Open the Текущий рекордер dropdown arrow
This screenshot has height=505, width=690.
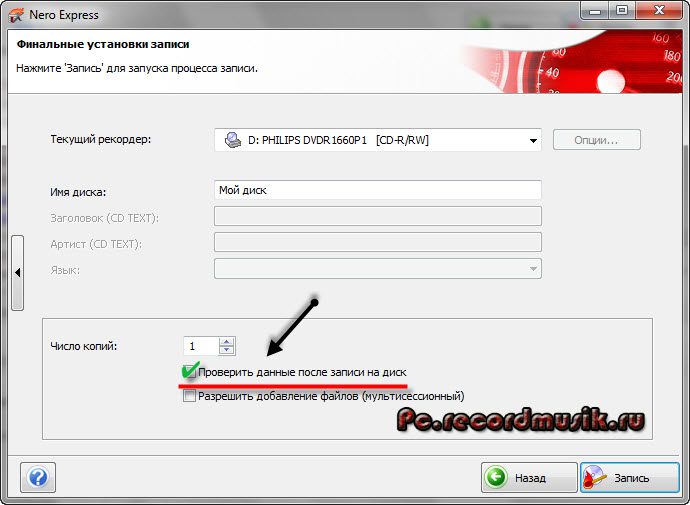[x=533, y=141]
